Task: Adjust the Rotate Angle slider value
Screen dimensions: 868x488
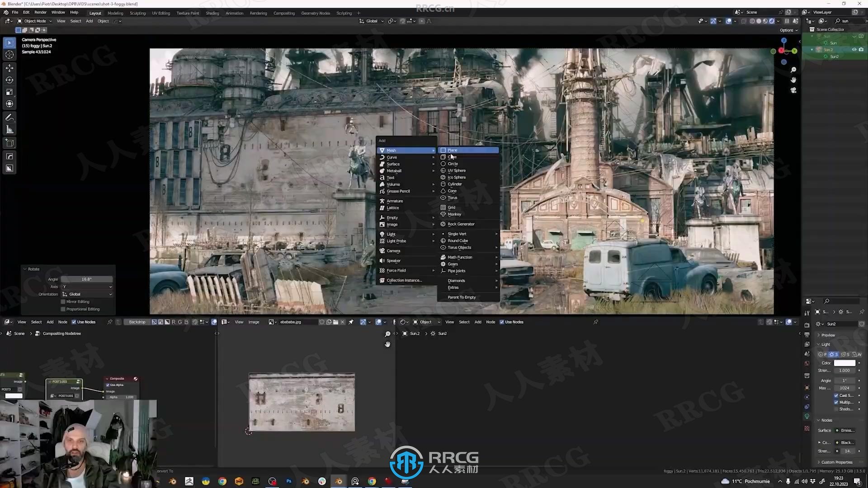Action: point(87,279)
